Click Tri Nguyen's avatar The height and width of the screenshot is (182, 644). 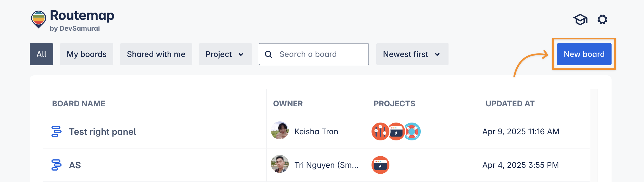279,164
